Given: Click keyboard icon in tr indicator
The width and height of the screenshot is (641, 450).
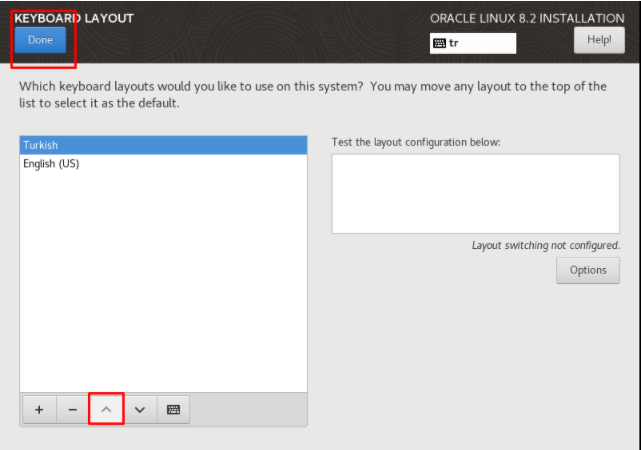Looking at the screenshot, I should click(x=439, y=43).
